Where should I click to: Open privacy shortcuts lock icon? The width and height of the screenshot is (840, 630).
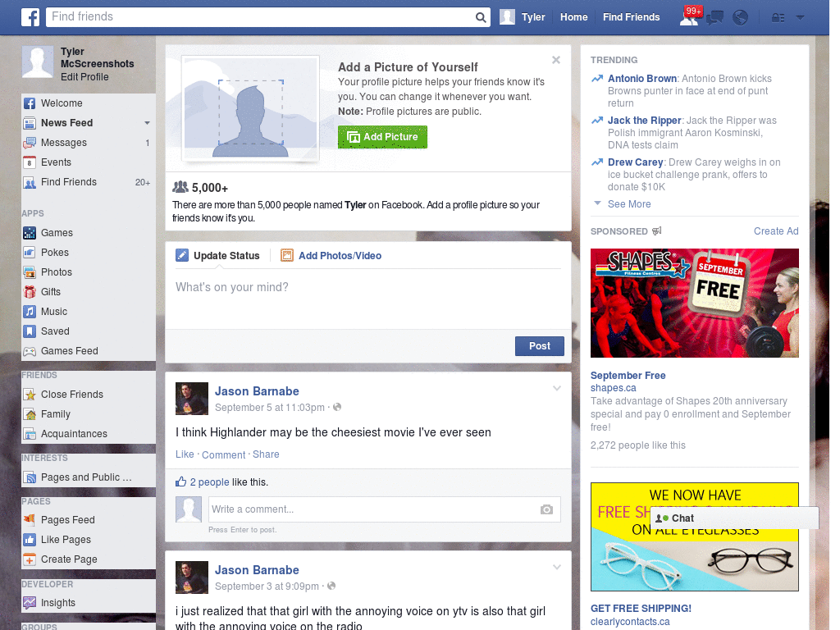[778, 18]
